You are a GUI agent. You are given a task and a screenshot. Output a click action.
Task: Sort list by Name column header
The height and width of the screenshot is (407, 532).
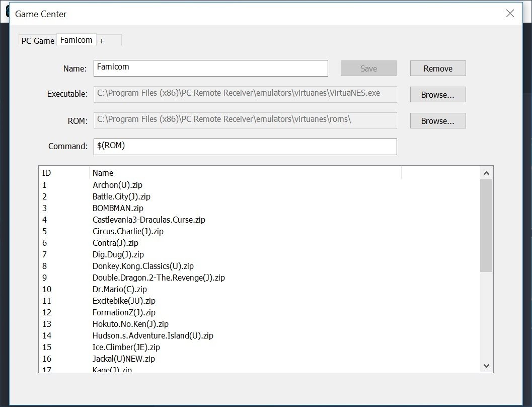(x=245, y=173)
